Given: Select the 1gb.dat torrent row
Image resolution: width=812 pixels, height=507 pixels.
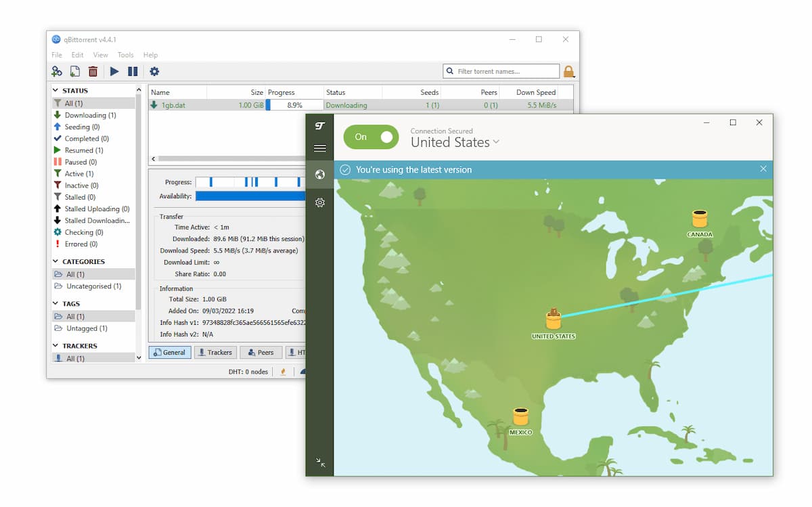Looking at the screenshot, I should pos(361,105).
